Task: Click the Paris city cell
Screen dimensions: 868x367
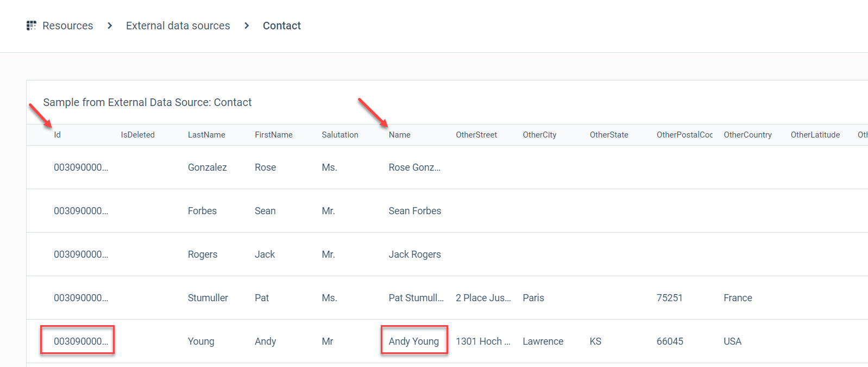Action: pos(533,298)
